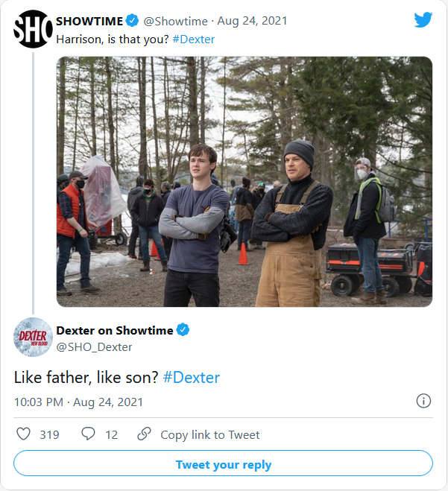
Task: Click the Dexter New Blood profile avatar
Action: 32,337
